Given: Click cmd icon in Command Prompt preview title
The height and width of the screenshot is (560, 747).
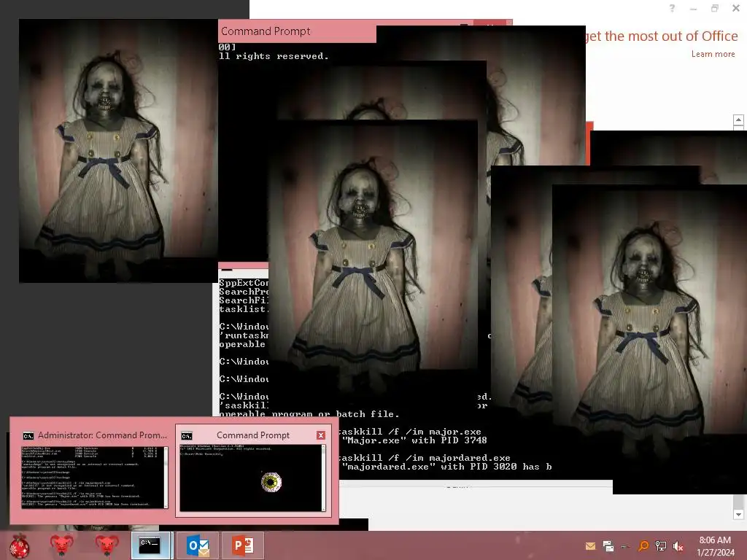Looking at the screenshot, I should click(187, 436).
